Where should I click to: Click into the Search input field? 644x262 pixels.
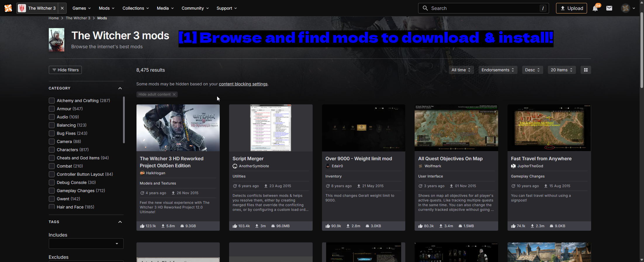pos(483,8)
